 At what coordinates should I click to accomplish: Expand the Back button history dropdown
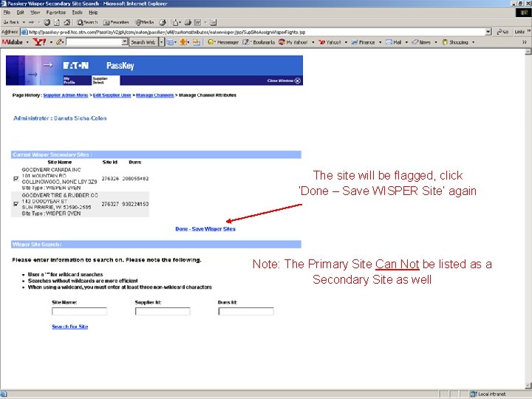(x=24, y=22)
